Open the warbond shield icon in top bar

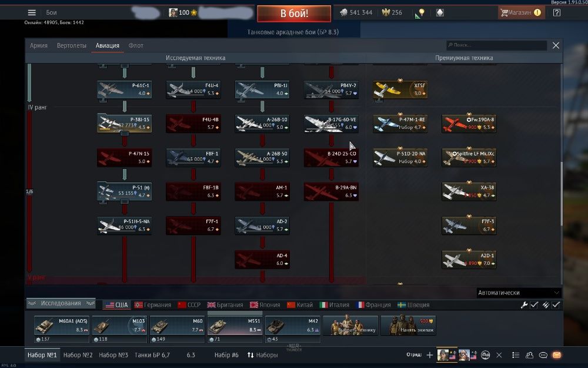click(440, 13)
